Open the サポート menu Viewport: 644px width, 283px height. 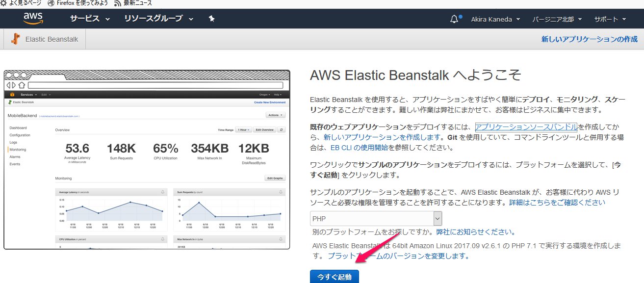610,19
